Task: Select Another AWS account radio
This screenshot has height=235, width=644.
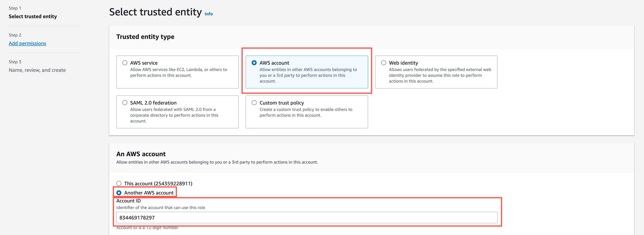Action: (119, 193)
